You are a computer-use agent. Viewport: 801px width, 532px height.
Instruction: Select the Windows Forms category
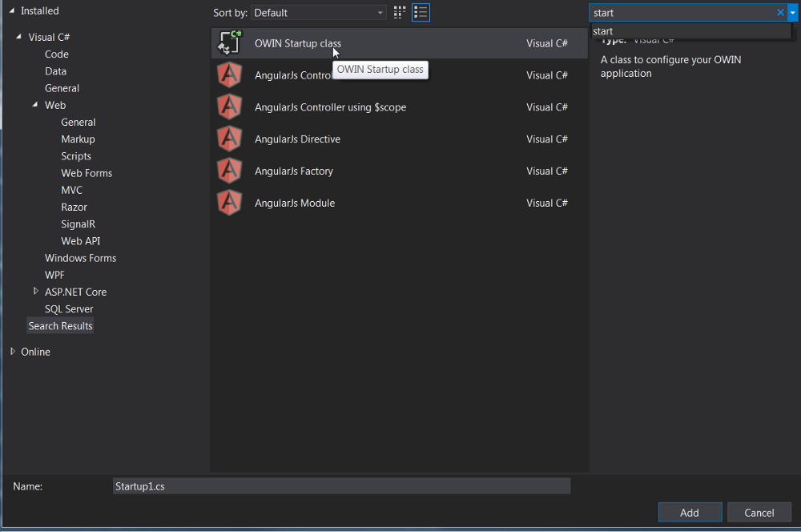click(x=80, y=258)
